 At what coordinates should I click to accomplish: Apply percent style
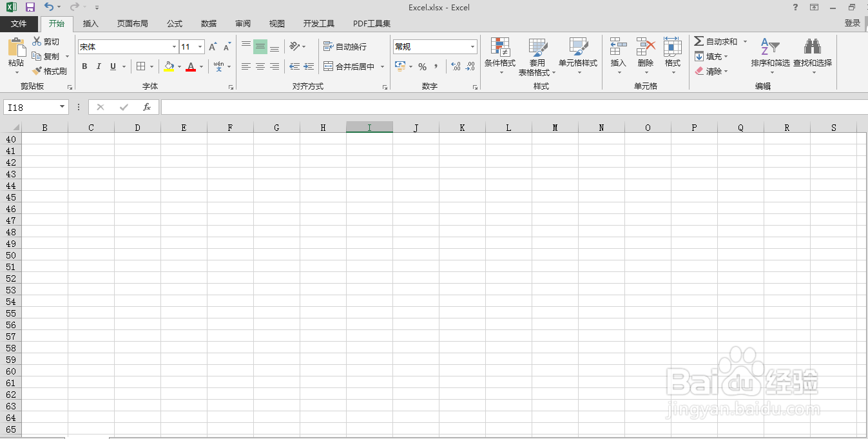click(x=422, y=66)
